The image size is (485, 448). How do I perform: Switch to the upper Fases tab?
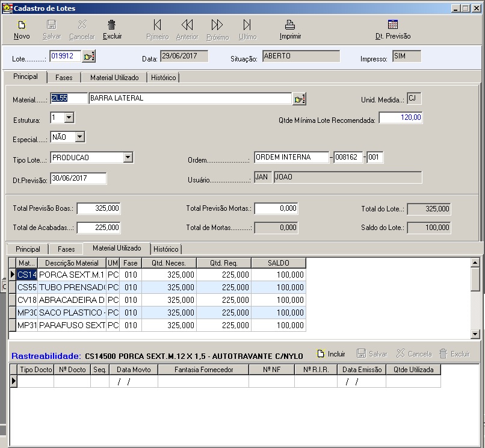tap(64, 78)
